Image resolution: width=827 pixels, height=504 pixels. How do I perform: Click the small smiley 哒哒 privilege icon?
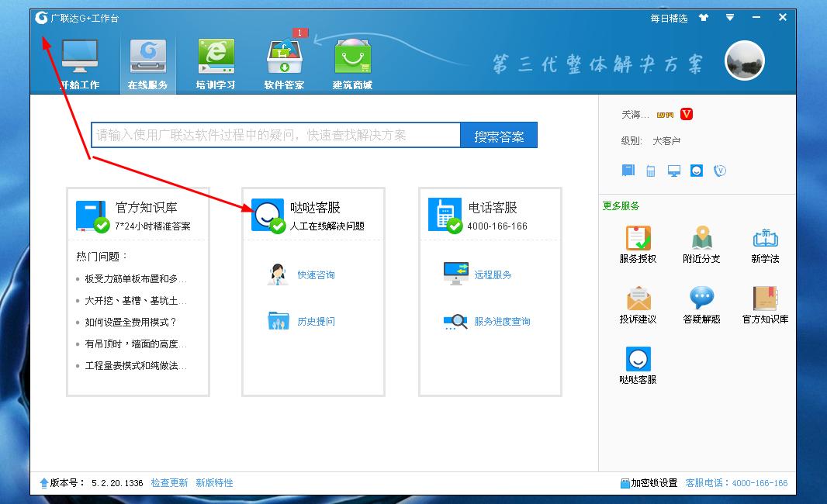pyautogui.click(x=697, y=171)
